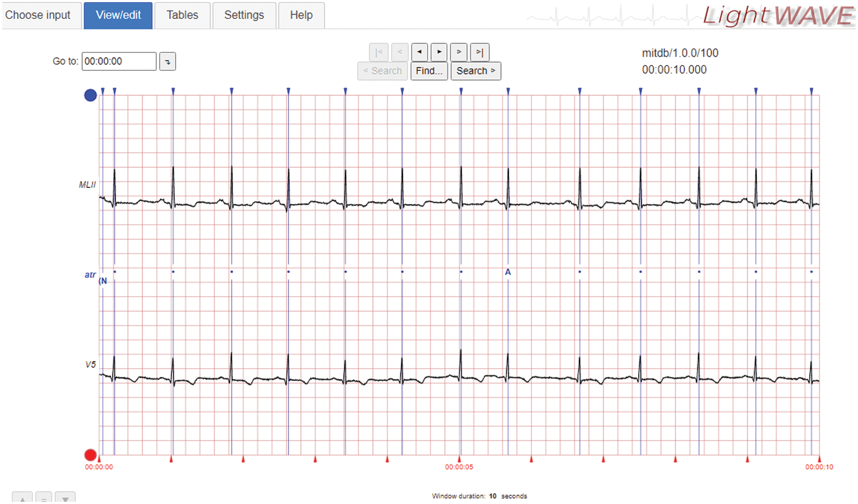
Task: Click the equals sign button at bottom
Action: (44, 498)
